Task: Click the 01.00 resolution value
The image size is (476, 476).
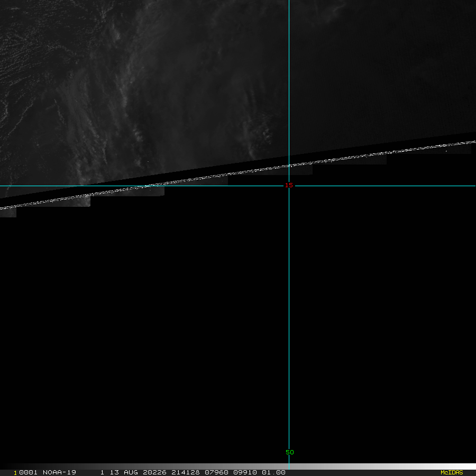Action: [x=273, y=472]
